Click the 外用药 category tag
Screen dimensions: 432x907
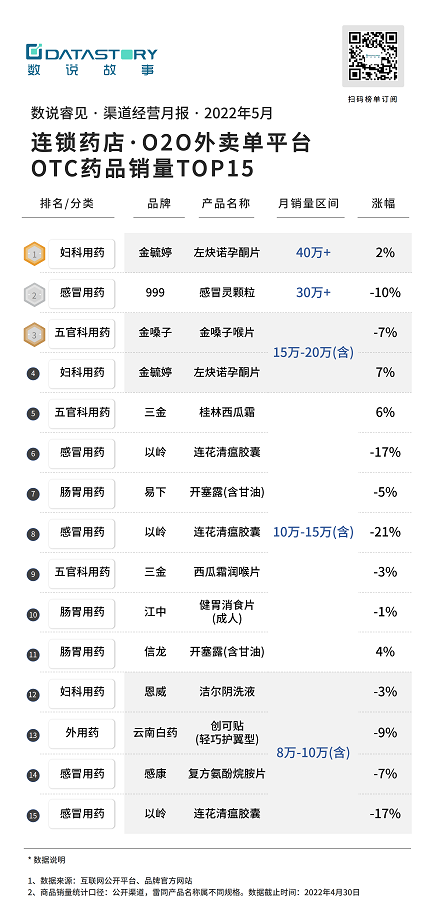point(82,733)
